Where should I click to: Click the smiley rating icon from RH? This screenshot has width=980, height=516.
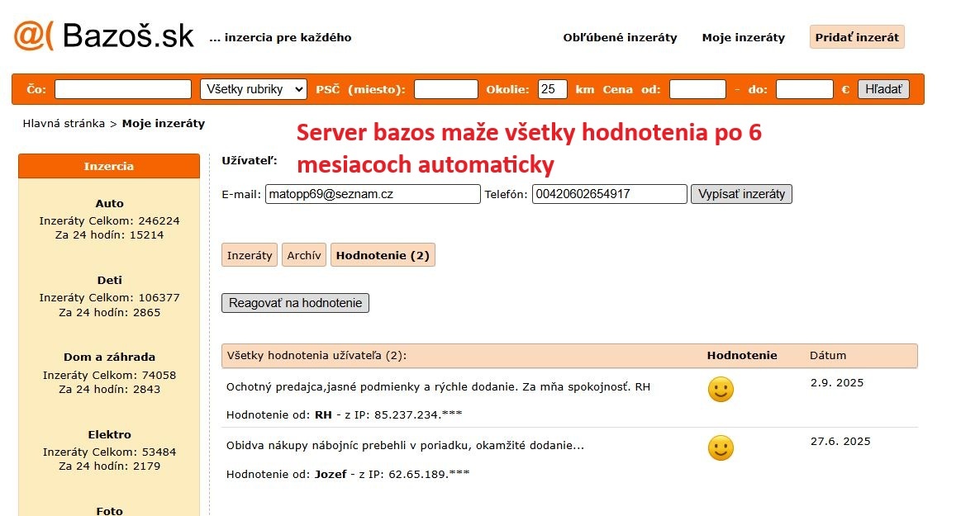click(720, 389)
